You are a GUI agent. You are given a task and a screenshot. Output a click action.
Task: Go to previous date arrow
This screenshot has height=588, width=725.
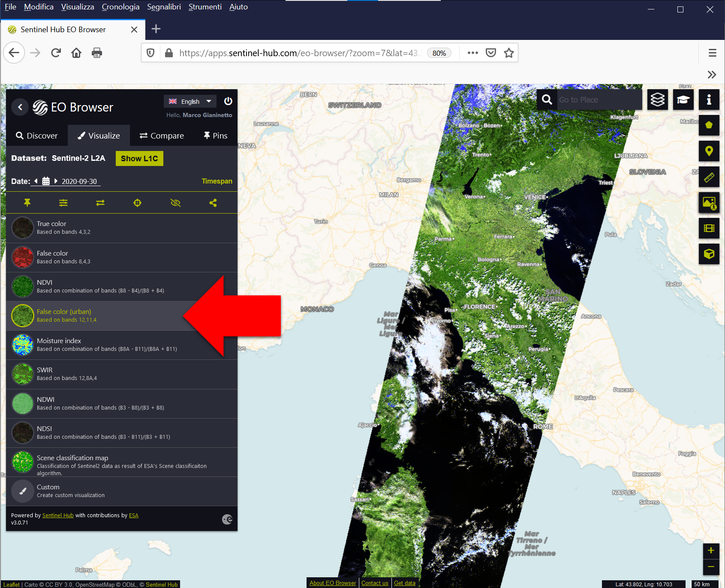coord(36,181)
